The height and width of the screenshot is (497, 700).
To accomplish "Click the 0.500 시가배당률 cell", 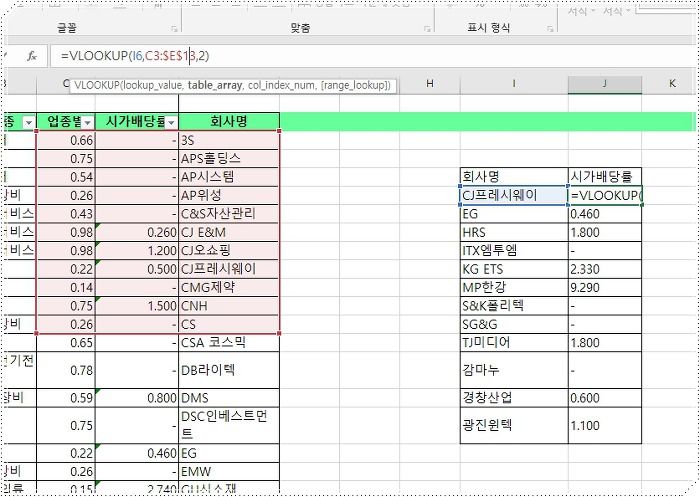I will [x=137, y=269].
